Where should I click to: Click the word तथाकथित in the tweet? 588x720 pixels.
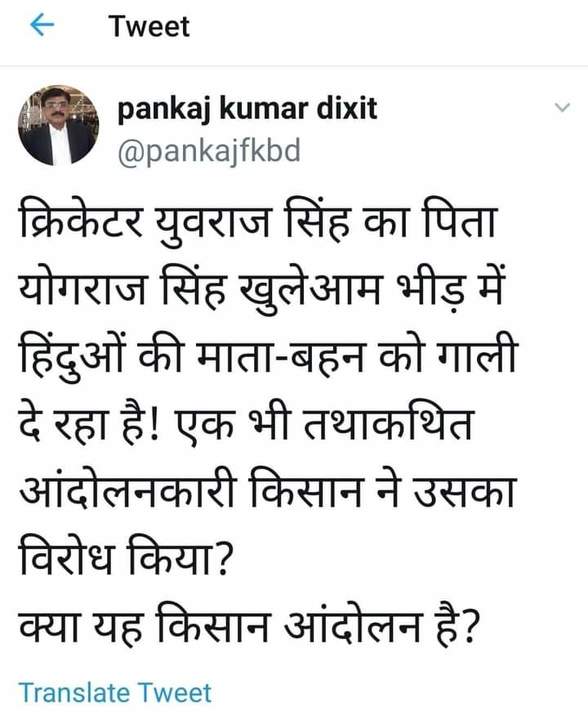click(388, 424)
